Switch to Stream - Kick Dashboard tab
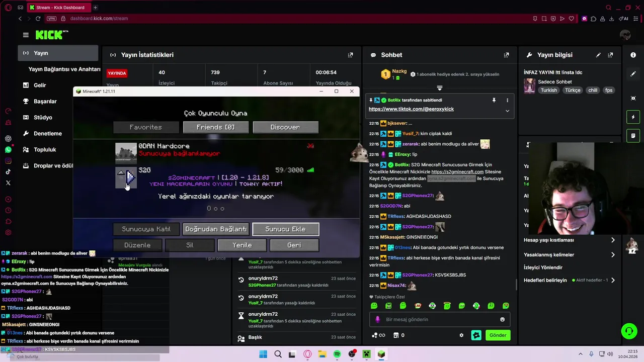This screenshot has height=362, width=644. click(x=58, y=8)
